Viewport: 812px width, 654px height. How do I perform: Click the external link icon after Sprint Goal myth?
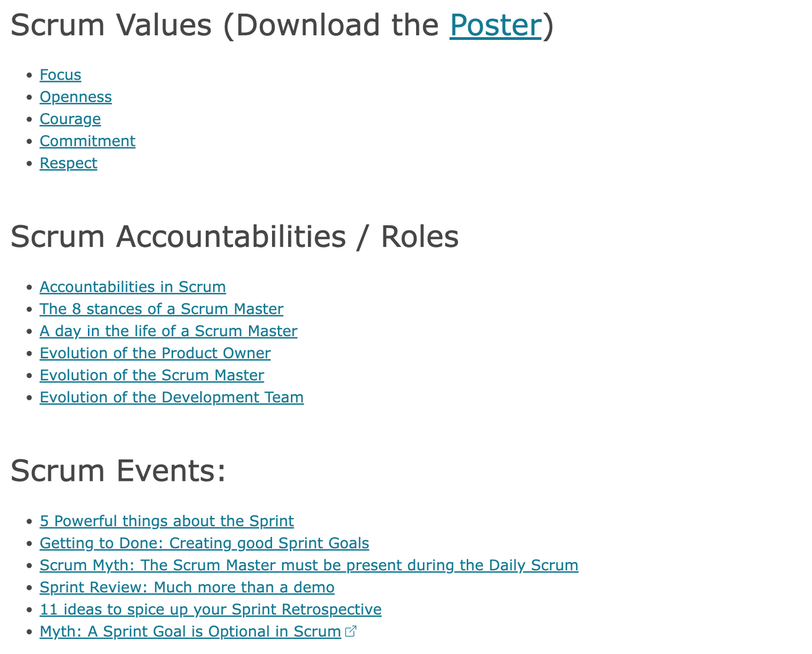coord(351,632)
